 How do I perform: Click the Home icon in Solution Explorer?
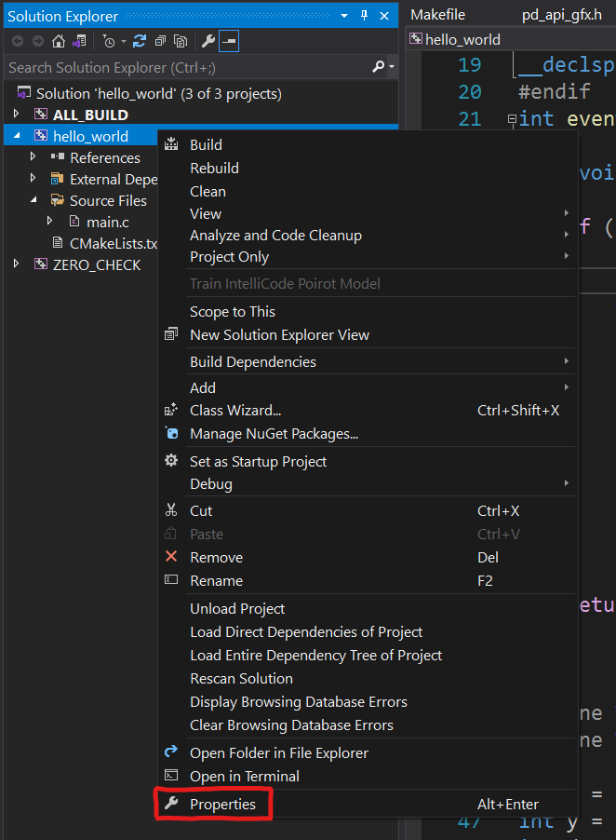[x=59, y=41]
